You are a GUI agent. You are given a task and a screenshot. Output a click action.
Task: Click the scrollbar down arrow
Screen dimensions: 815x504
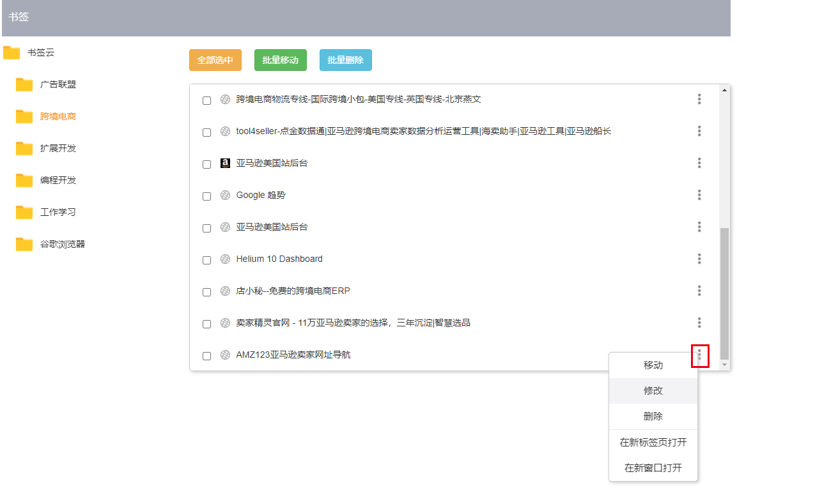(x=724, y=365)
